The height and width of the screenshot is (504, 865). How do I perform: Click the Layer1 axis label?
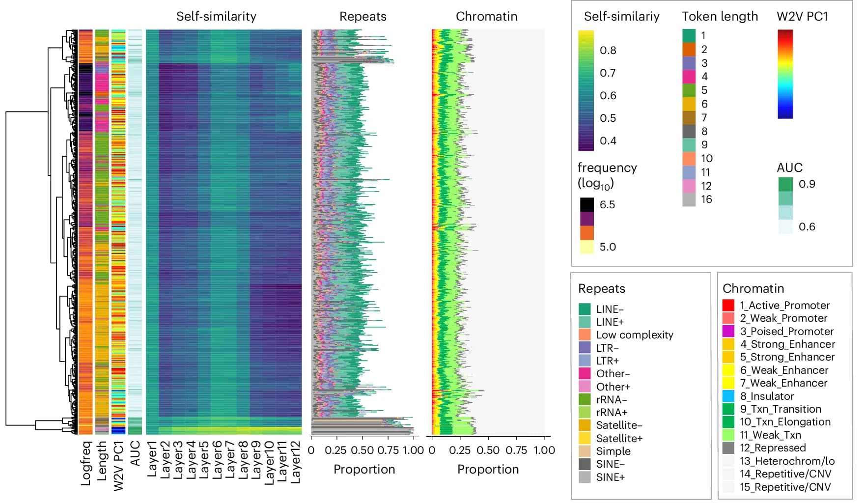point(152,458)
